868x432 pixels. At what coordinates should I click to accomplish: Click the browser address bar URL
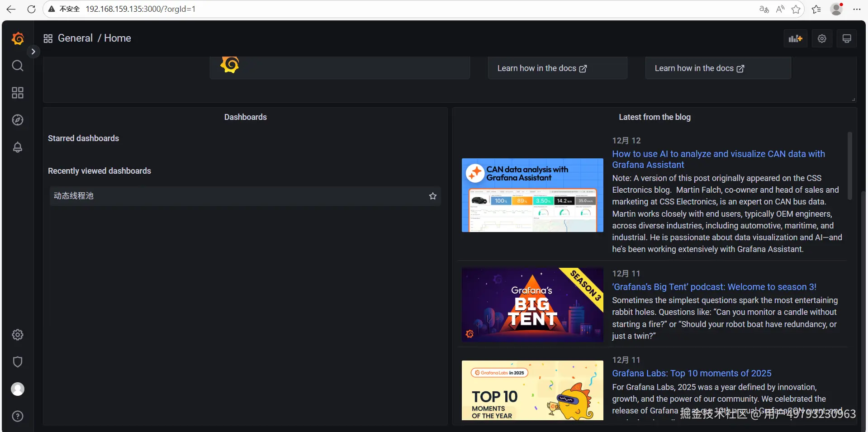[141, 9]
